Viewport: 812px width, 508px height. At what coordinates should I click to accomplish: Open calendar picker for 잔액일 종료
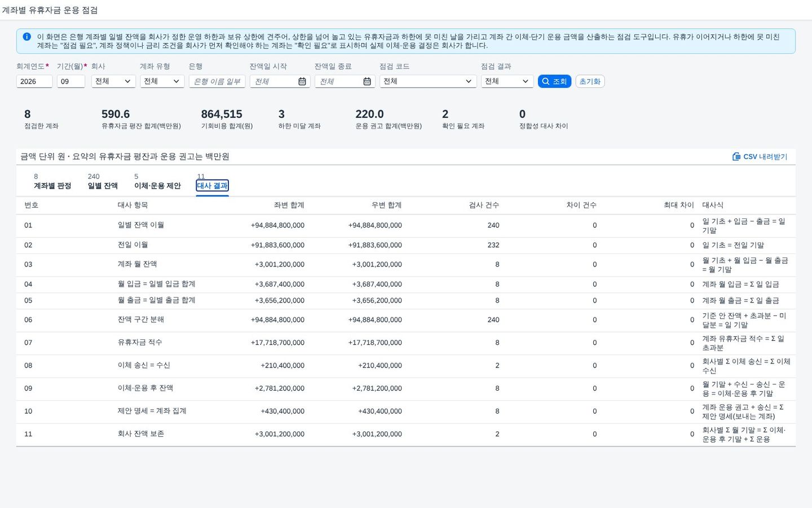[x=367, y=81]
